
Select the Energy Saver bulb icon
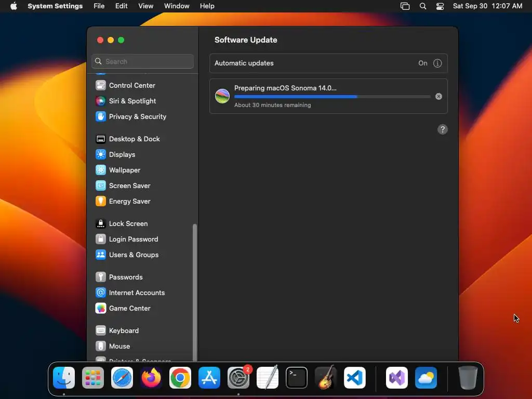click(100, 202)
